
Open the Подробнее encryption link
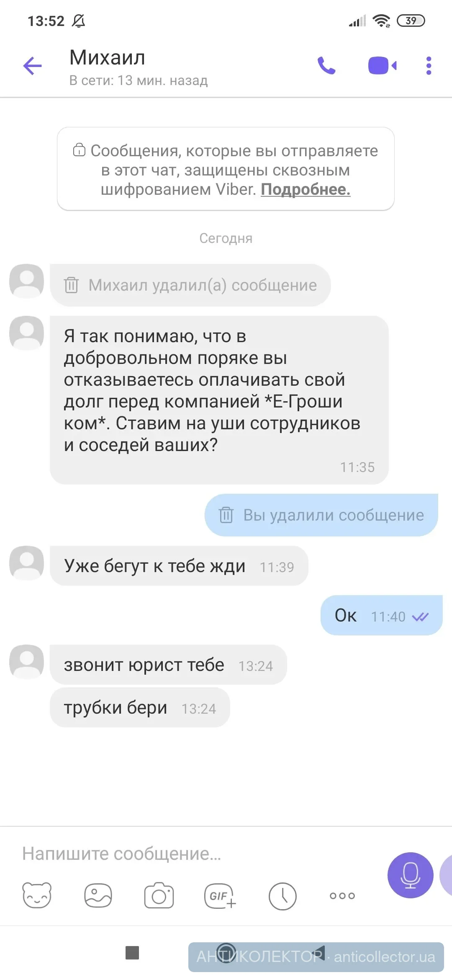(306, 190)
